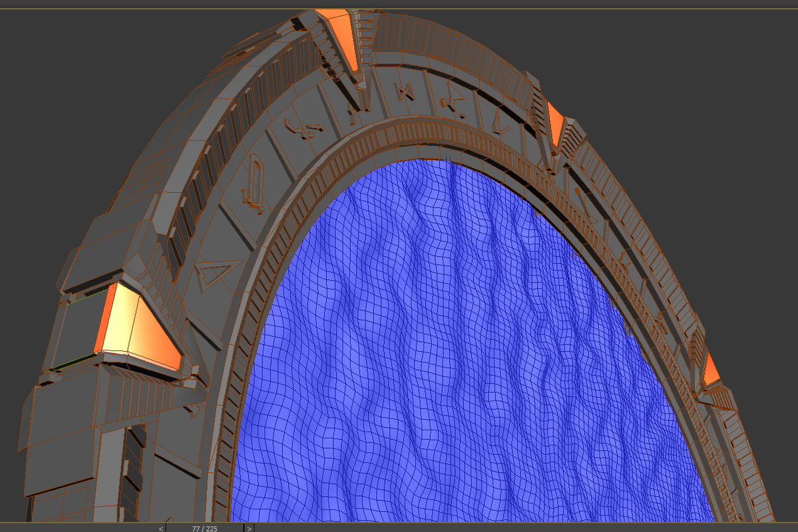The height and width of the screenshot is (532, 798).
Task: Click the previous frame arrow button
Action: point(160,527)
